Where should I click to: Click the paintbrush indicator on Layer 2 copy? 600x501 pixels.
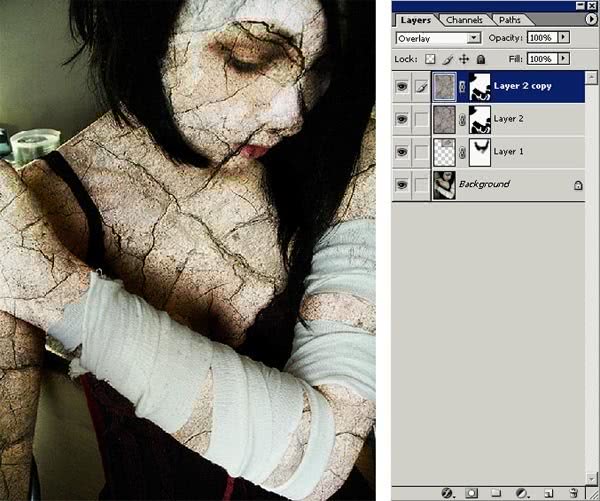point(421,87)
